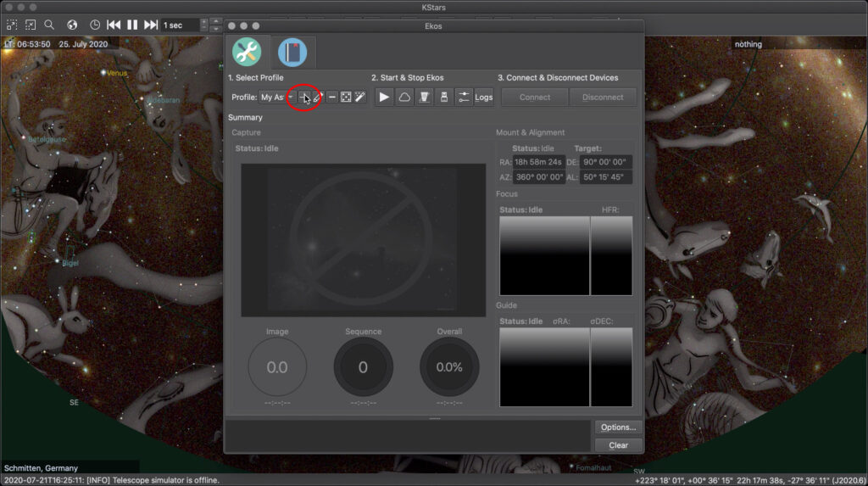Click the Connect devices button
Viewport: 868px width, 486px height.
pyautogui.click(x=535, y=97)
